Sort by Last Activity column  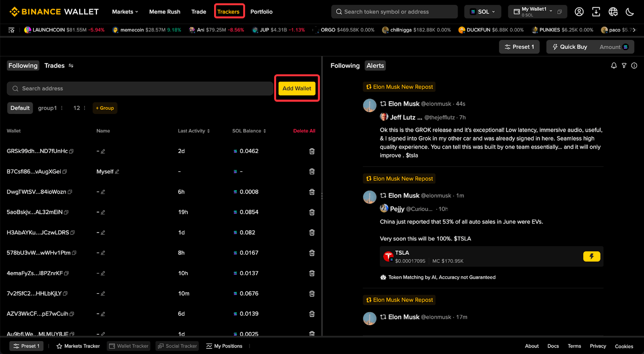point(194,131)
